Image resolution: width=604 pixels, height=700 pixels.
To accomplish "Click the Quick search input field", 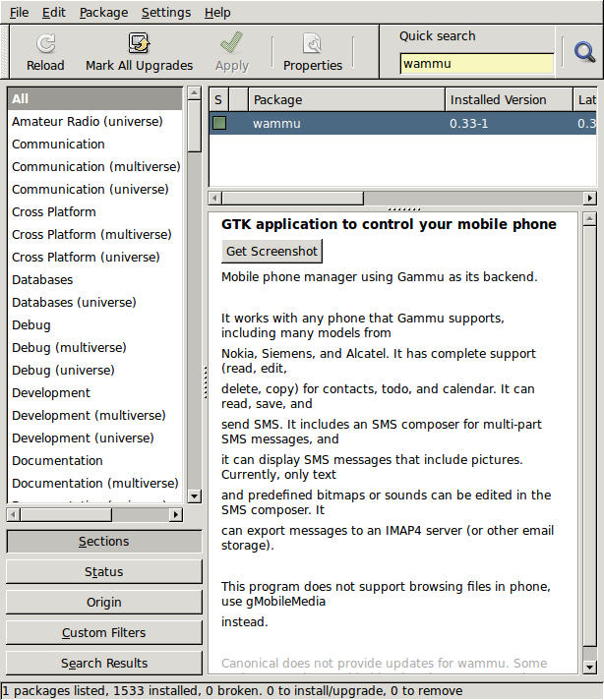I will click(477, 64).
